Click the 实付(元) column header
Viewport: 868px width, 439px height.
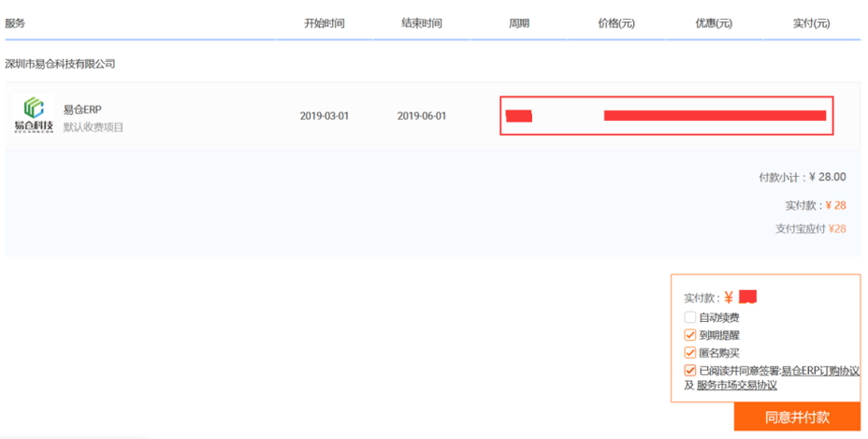(811, 23)
